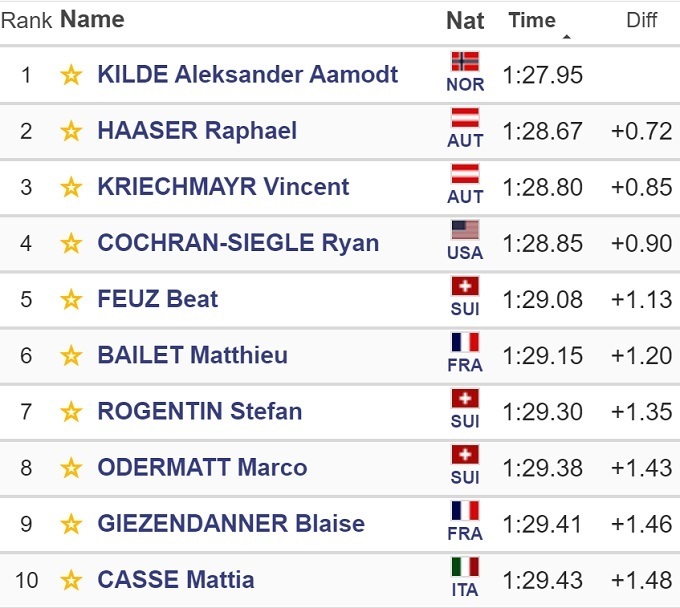Click the Nat column header
The width and height of the screenshot is (680, 608).
click(x=465, y=20)
